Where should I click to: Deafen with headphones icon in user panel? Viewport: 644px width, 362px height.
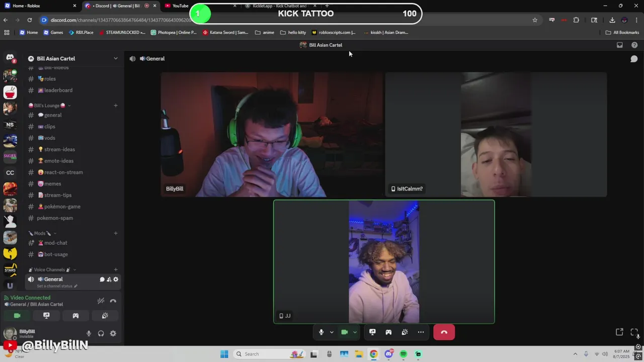[101, 333]
